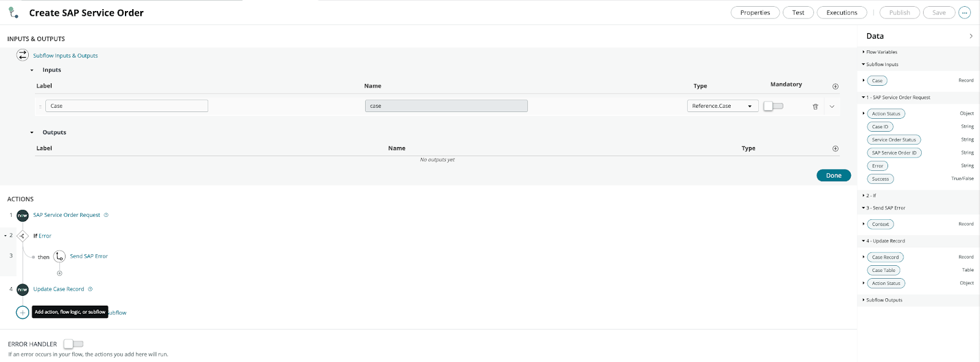
Task: Select the Service Order Status data pill
Action: [894, 140]
